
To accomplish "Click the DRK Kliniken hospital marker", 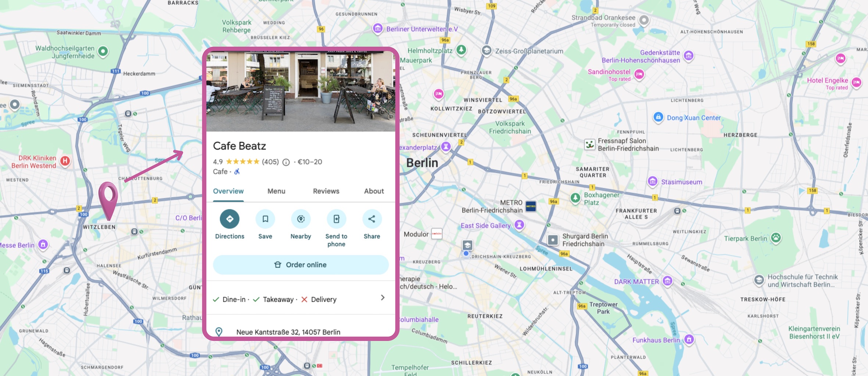I will [x=65, y=161].
